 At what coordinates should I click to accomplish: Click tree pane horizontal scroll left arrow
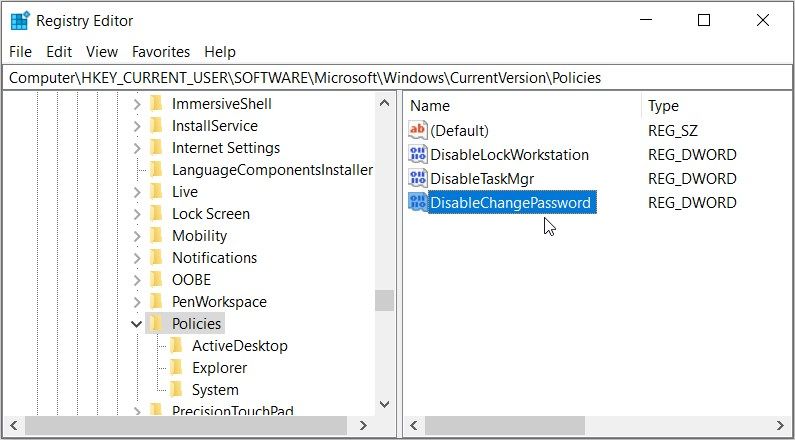14,425
